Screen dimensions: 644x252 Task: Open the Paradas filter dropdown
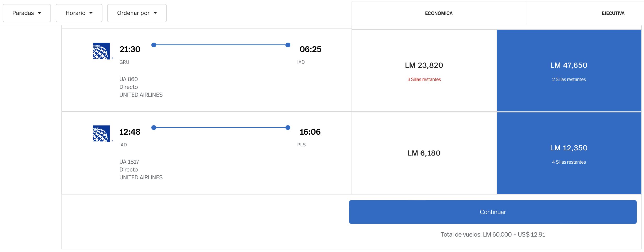(27, 13)
